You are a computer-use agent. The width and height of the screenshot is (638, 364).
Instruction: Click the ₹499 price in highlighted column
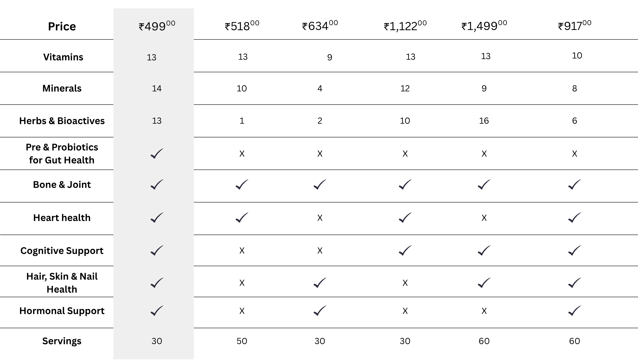point(157,26)
